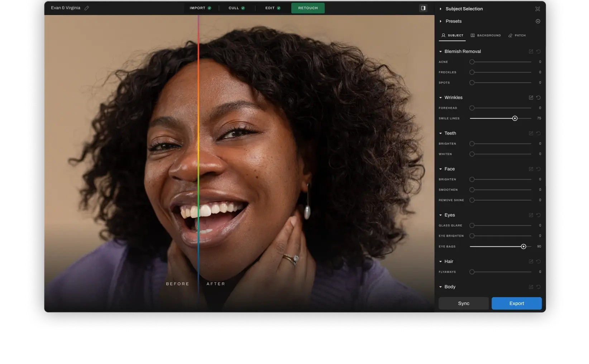589x364 pixels.
Task: Click the pencil icon to rename Evan & Virginia
Action: tap(87, 8)
